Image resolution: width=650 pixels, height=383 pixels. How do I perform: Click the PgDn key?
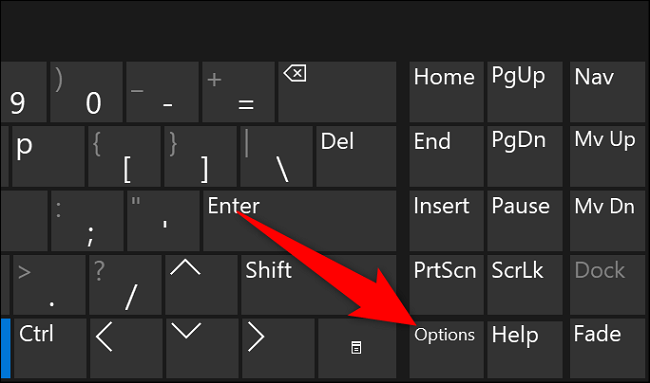(x=525, y=157)
